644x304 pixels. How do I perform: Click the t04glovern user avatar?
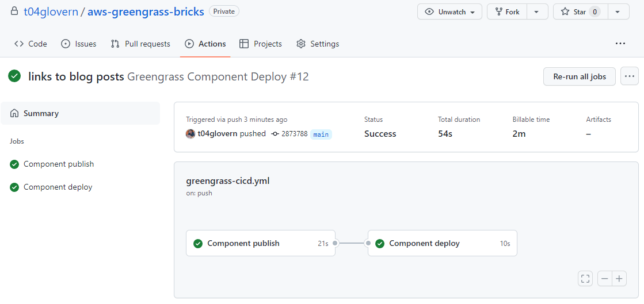pos(190,134)
